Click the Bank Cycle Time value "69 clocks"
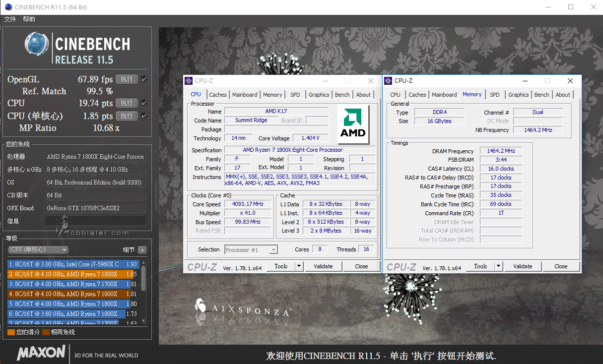This screenshot has height=364, width=603. coord(501,204)
